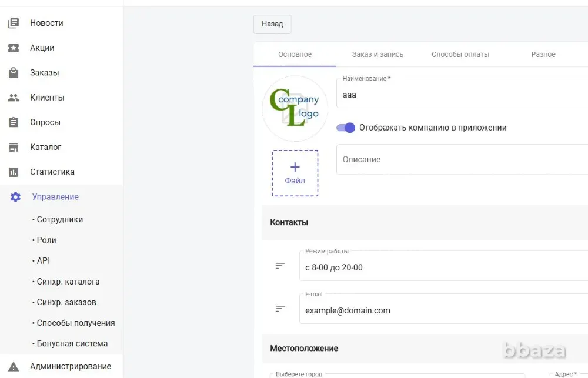
Task: Open the Способы оплаты tab
Action: [460, 54]
